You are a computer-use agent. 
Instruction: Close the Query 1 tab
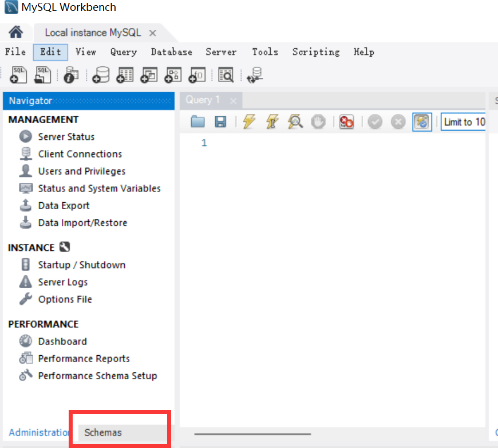point(234,101)
